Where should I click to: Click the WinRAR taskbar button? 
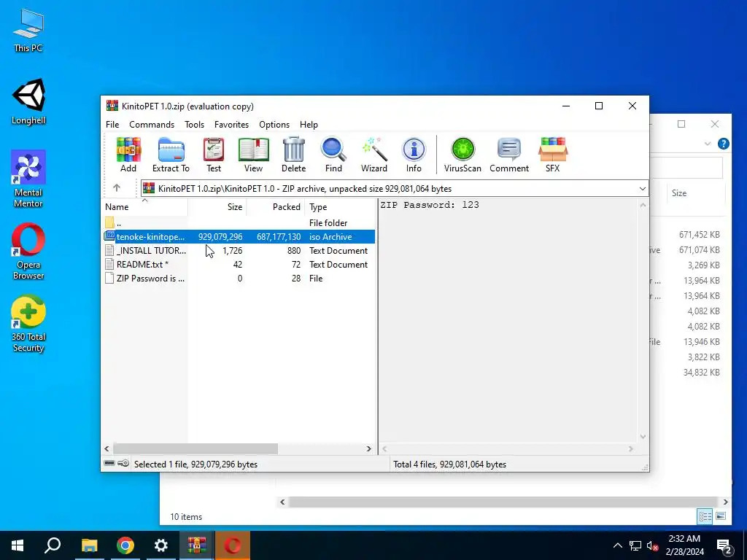point(197,545)
